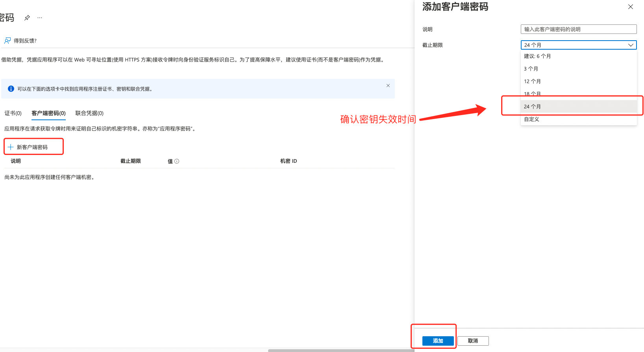
Task: Choose the 3 个月 option
Action: point(579,69)
